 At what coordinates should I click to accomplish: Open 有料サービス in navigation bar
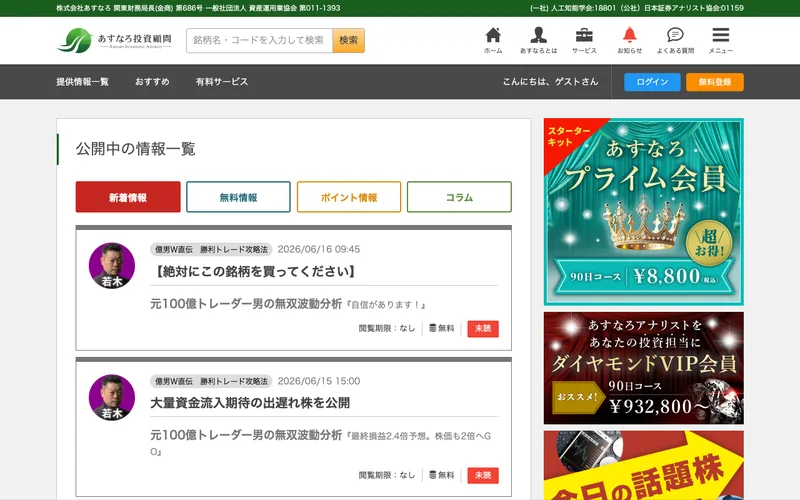[x=222, y=82]
